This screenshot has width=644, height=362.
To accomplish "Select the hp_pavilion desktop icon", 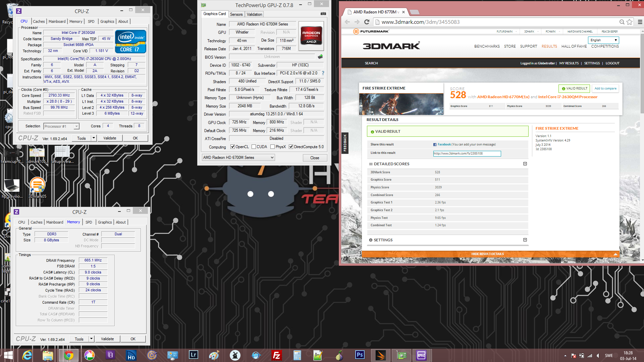I will [x=12, y=188].
